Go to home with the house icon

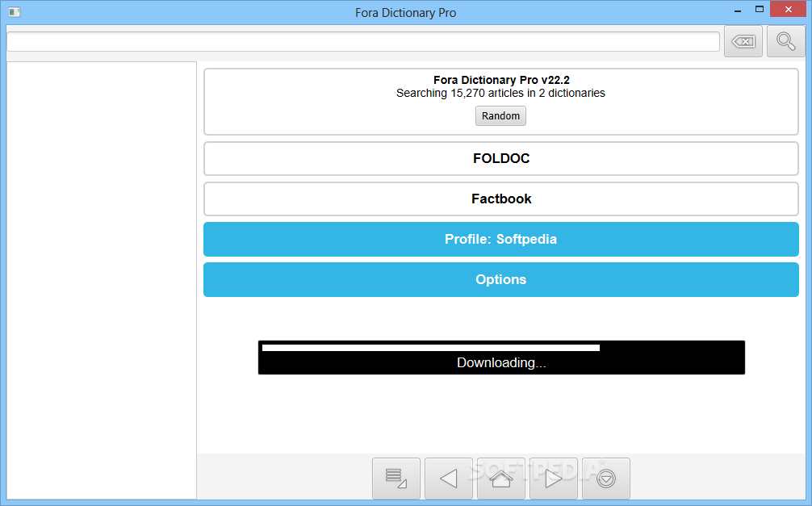[x=501, y=479]
